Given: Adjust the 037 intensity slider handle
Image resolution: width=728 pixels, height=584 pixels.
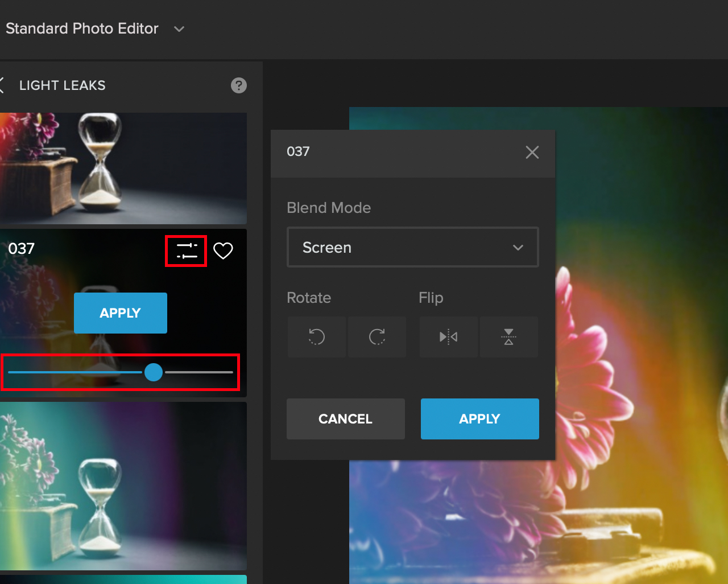Looking at the screenshot, I should pos(154,372).
